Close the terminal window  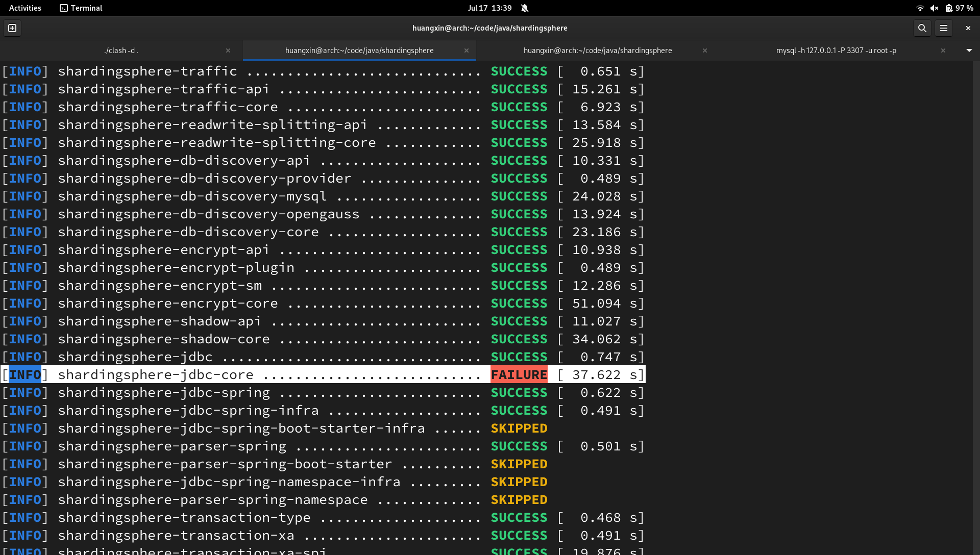pyautogui.click(x=968, y=28)
